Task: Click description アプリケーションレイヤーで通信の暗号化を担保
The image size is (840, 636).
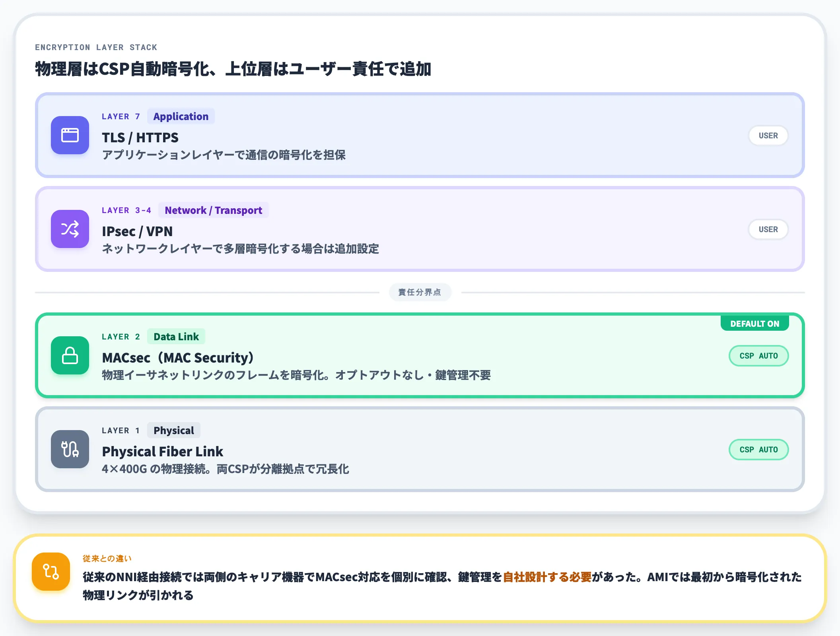Action: click(224, 155)
